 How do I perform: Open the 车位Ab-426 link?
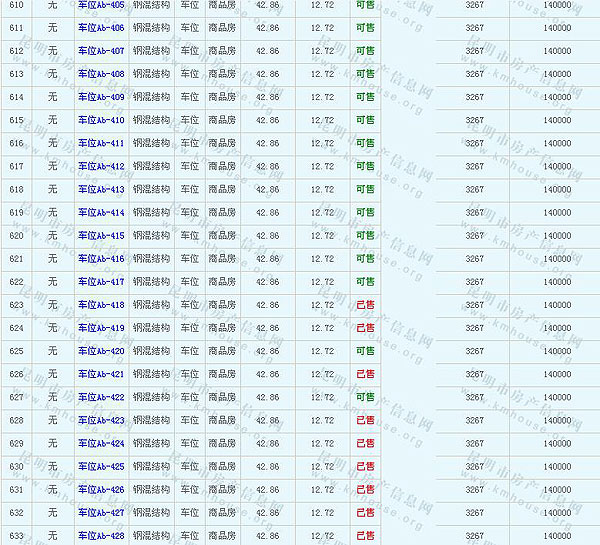[101, 489]
